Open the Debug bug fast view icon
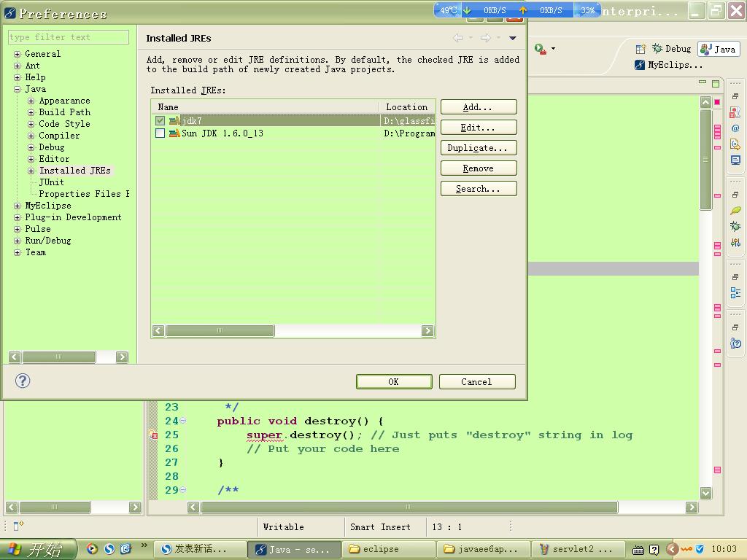747x560 pixels. click(735, 226)
